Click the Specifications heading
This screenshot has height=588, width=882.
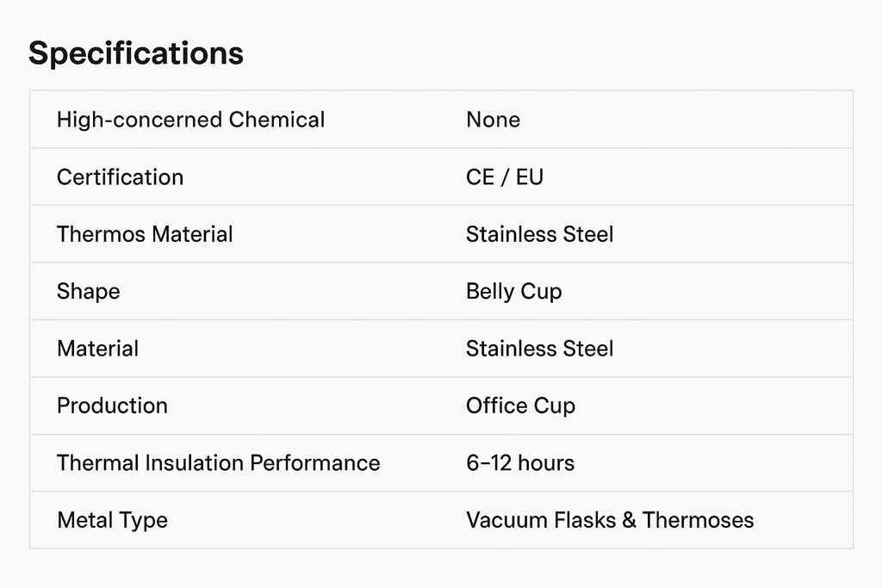(135, 53)
